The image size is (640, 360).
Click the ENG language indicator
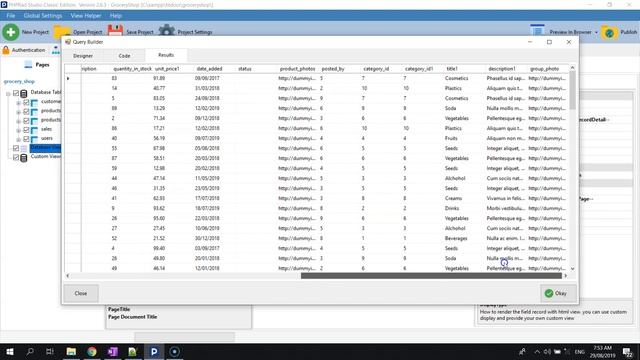pyautogui.click(x=580, y=351)
